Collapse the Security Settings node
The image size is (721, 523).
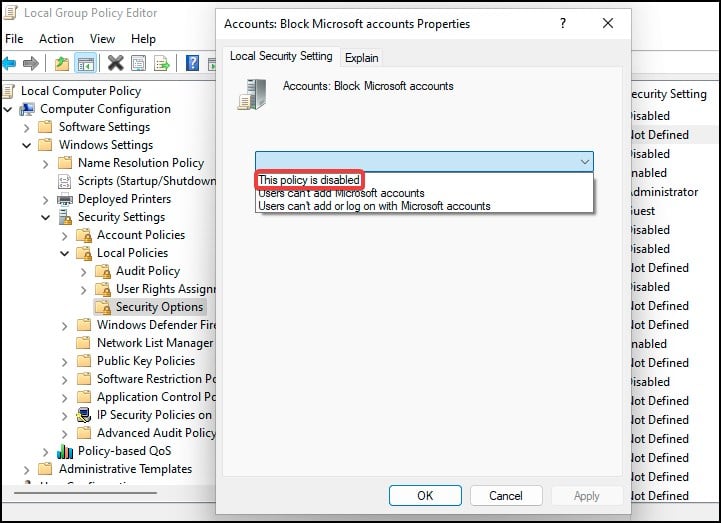tap(46, 217)
